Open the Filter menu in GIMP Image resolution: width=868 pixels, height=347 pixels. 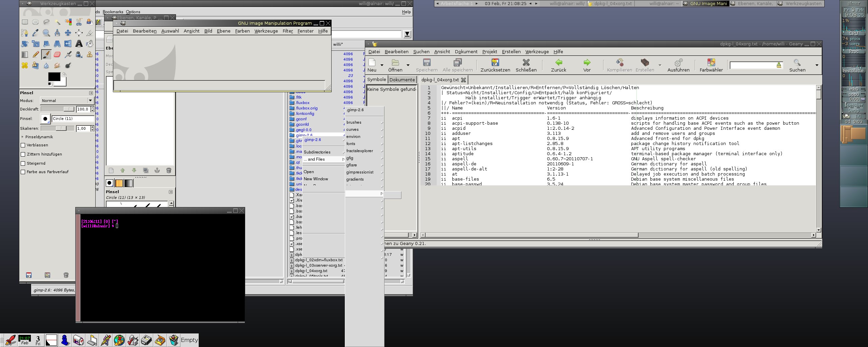(x=288, y=31)
